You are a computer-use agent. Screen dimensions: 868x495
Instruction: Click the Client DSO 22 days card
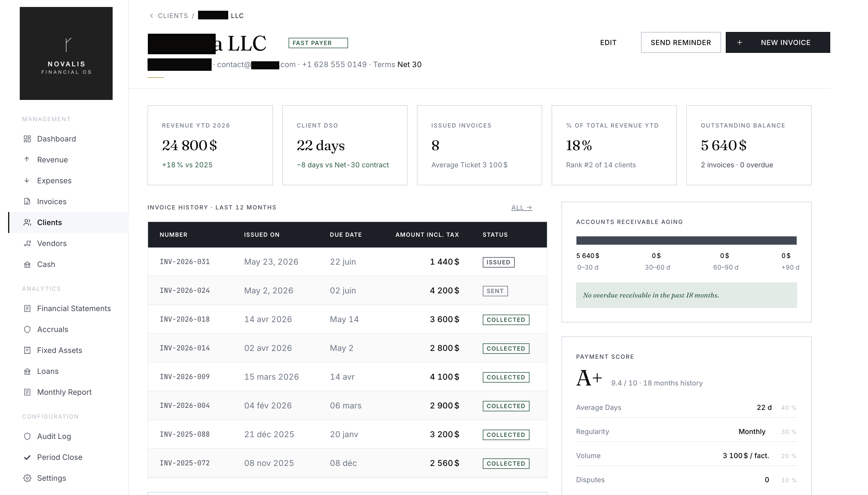(x=345, y=145)
